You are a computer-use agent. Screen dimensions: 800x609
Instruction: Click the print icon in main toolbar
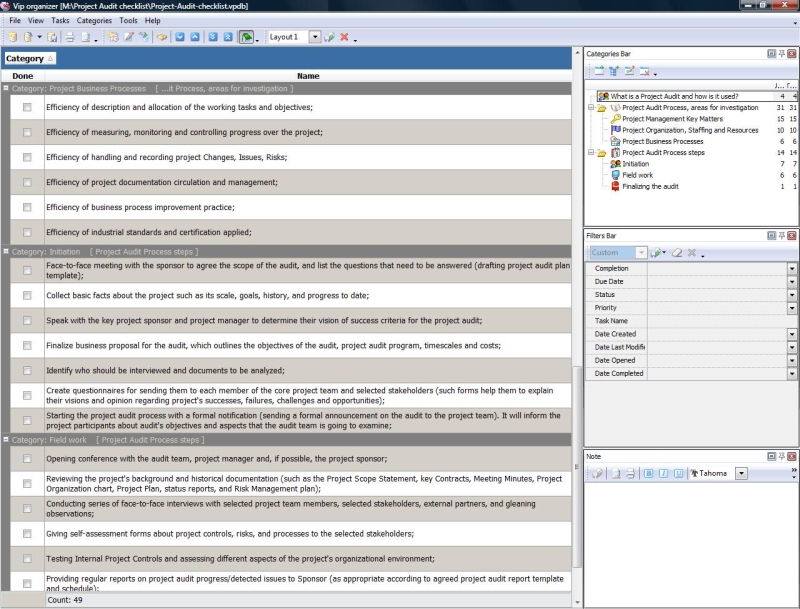coord(69,37)
